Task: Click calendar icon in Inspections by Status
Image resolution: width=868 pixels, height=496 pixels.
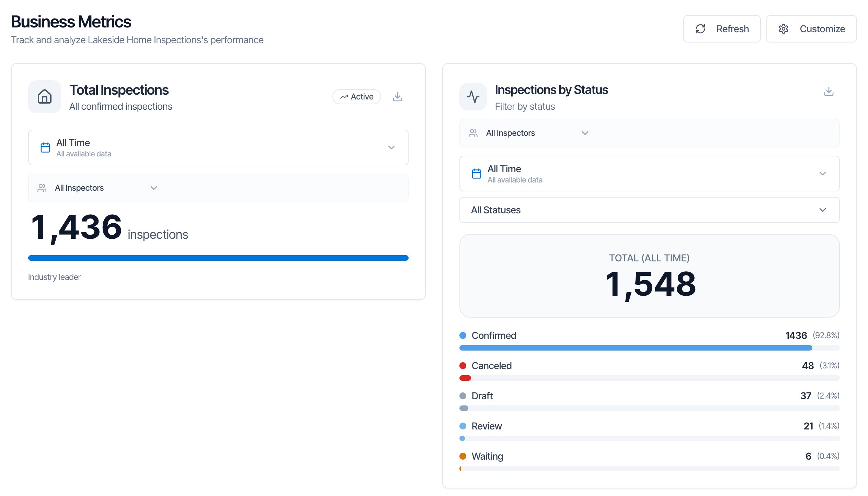Action: 477,174
